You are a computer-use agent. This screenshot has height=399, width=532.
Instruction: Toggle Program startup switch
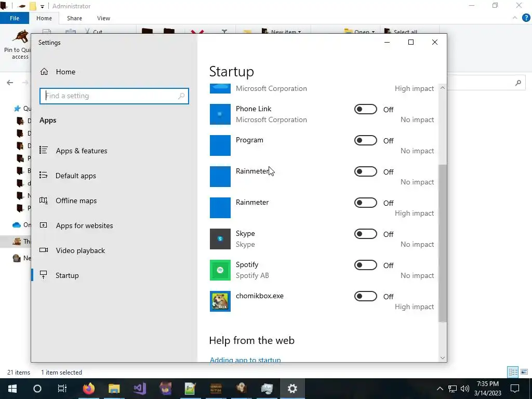click(x=365, y=140)
